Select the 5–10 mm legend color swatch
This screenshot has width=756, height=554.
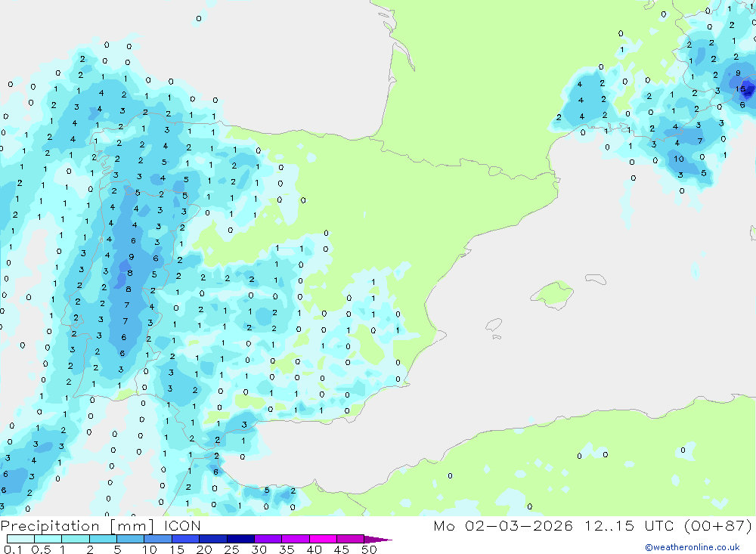[x=131, y=539]
